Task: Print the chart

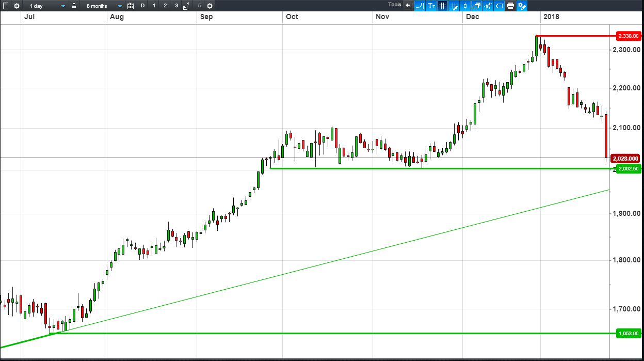Action: tap(510, 6)
